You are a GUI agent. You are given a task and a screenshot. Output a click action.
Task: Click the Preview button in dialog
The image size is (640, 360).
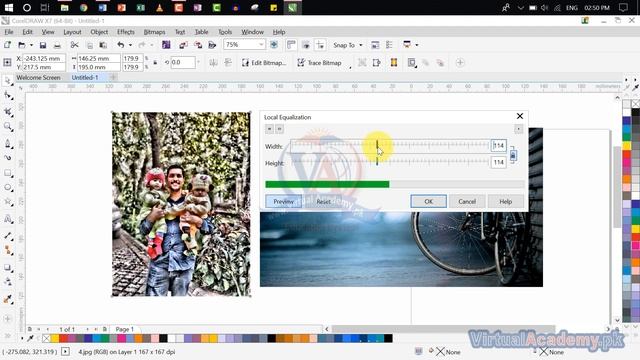(x=283, y=201)
